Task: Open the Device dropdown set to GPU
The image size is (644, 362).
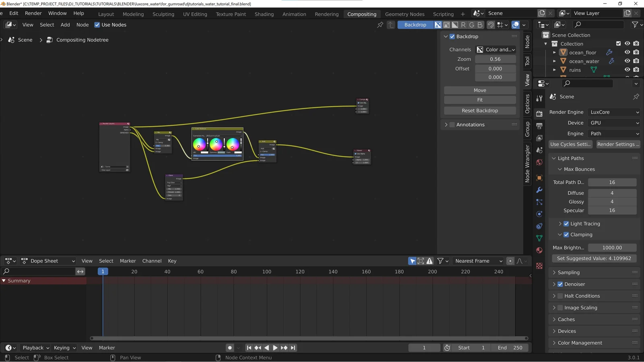Action: click(x=613, y=123)
